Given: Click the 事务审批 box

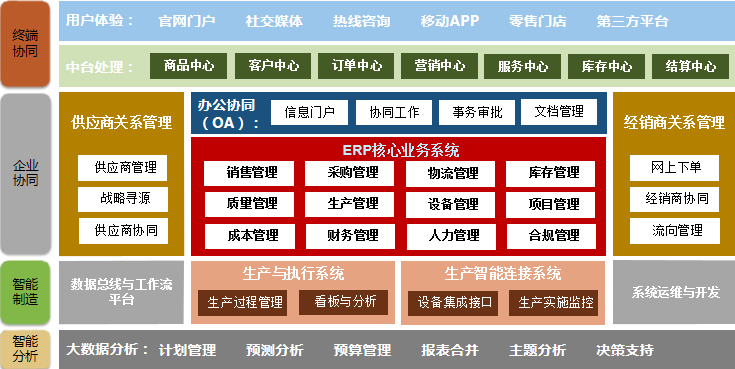Looking at the screenshot, I should click(x=477, y=112).
